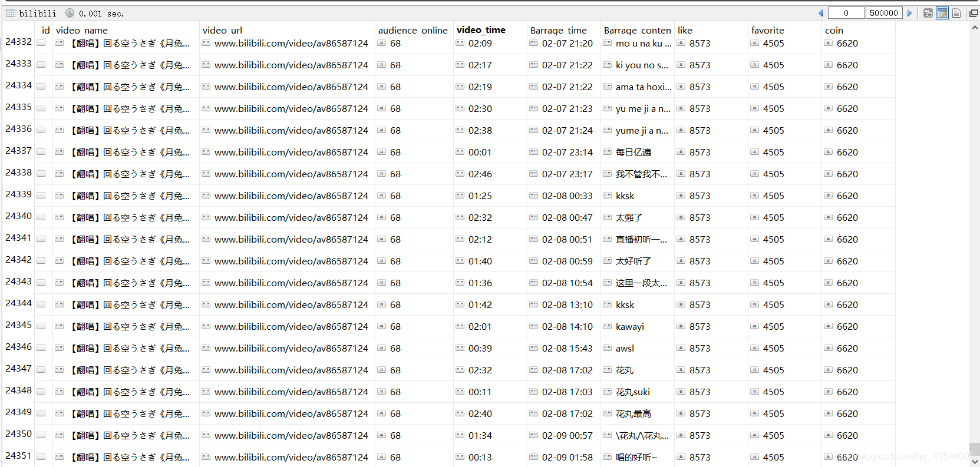
Task: Select barrage content cell '太好听了'
Action: click(633, 261)
